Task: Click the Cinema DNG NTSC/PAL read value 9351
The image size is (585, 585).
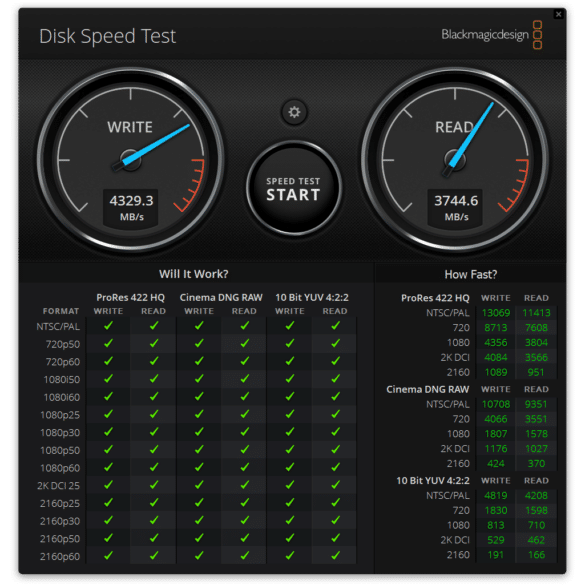Action: 536,404
